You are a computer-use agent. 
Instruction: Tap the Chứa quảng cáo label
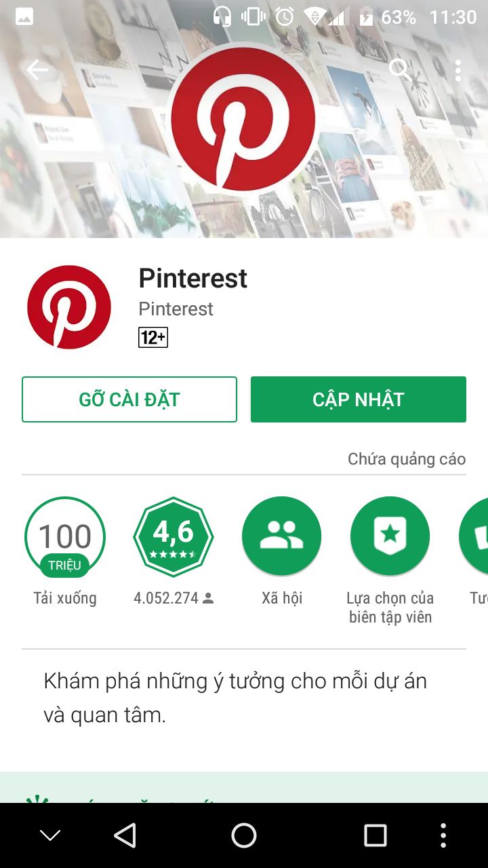point(407,459)
